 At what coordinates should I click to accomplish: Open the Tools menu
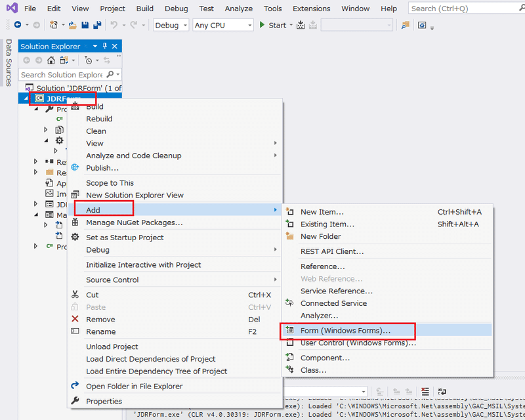click(x=272, y=9)
